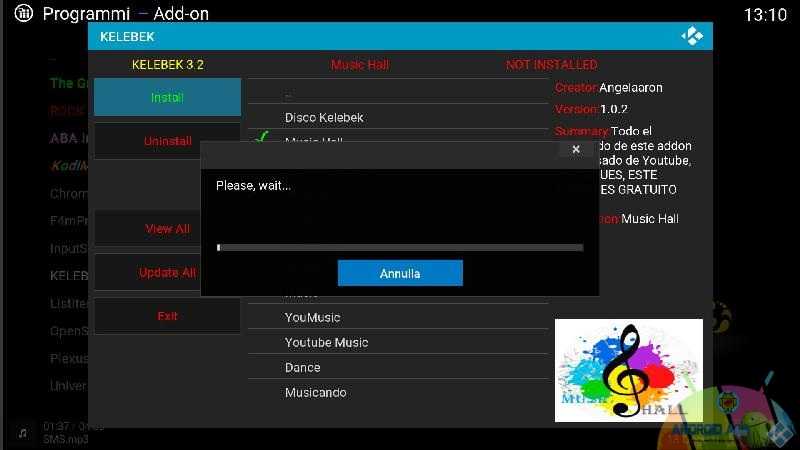Click the SMS.mp3 now-playing label
This screenshot has height=450, width=800.
click(66, 439)
